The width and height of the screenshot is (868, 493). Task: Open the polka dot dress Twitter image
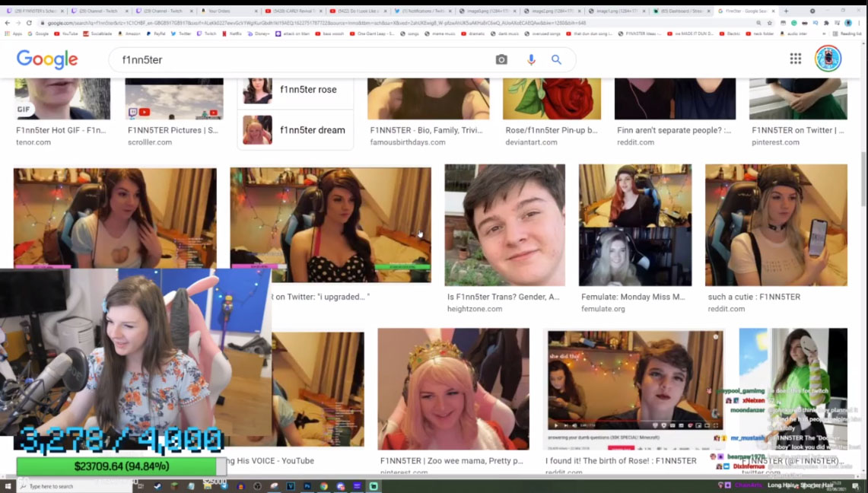(330, 224)
